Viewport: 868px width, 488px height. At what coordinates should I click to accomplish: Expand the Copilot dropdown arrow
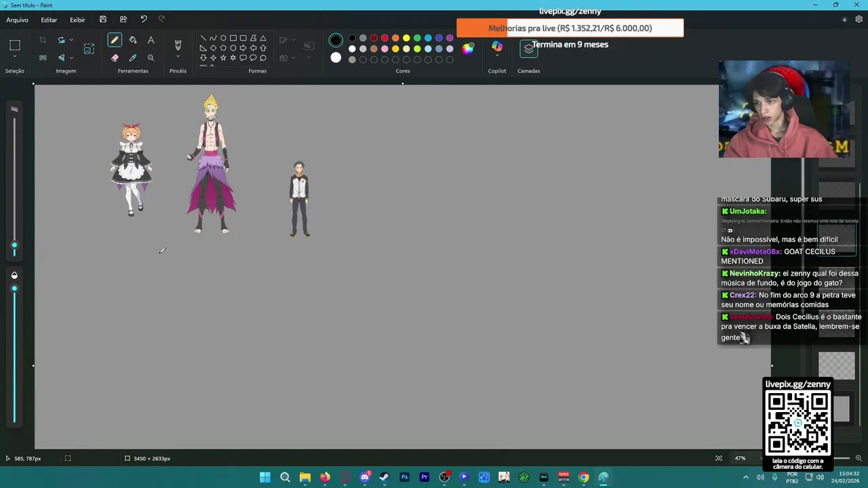tap(497, 56)
